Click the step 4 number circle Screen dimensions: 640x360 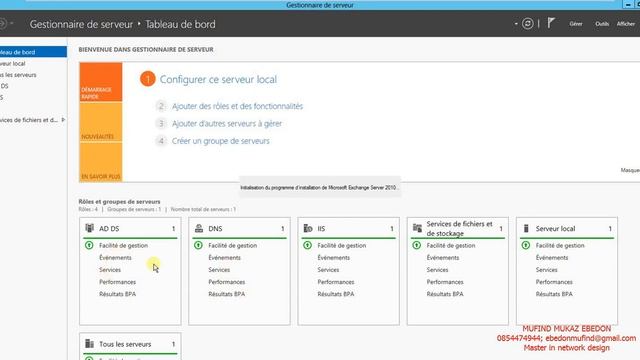click(161, 141)
